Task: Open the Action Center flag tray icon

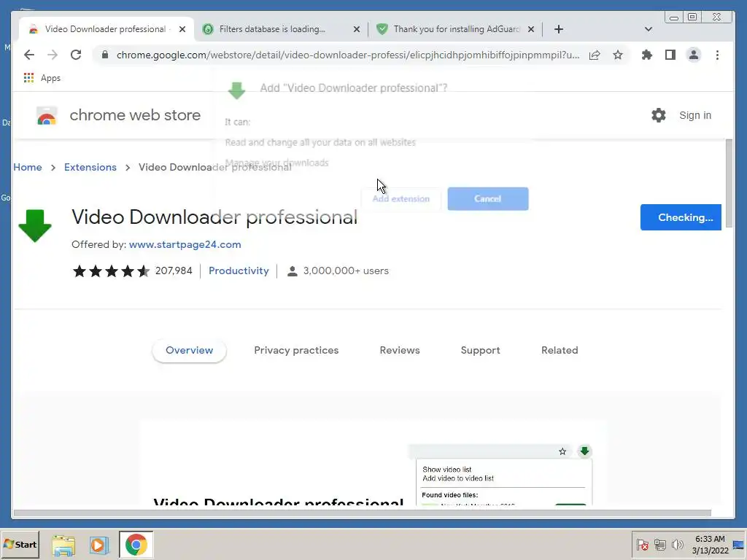Action: click(x=642, y=544)
